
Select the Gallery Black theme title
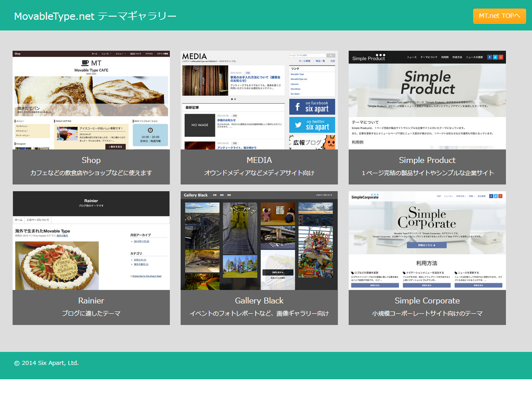259,301
